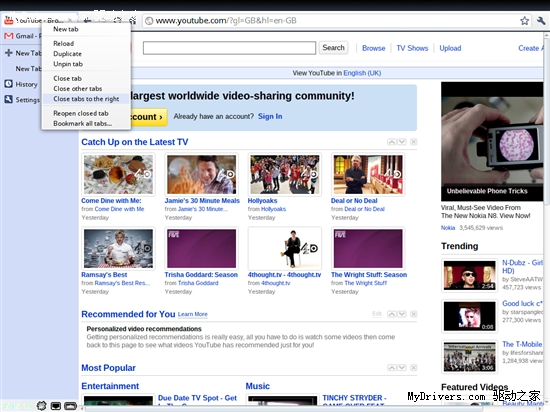Open Jamie's 30 Minute Meals thumbnail
The width and height of the screenshot is (550, 412).
point(202,175)
